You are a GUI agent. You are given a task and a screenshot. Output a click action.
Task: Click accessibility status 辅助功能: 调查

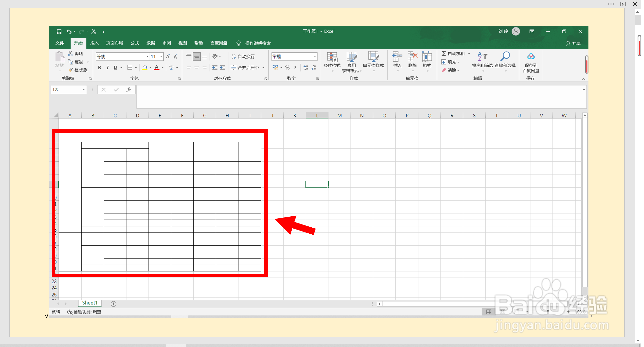(85, 312)
